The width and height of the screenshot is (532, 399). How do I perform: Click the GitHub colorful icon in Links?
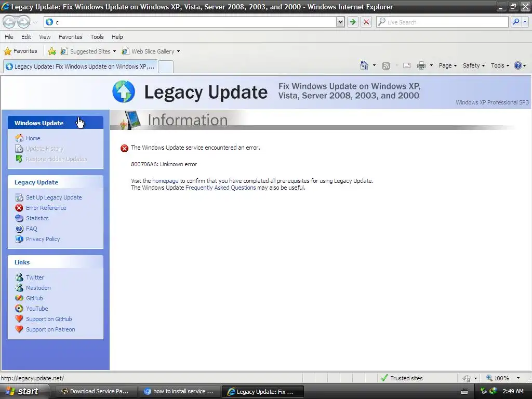coord(19,298)
